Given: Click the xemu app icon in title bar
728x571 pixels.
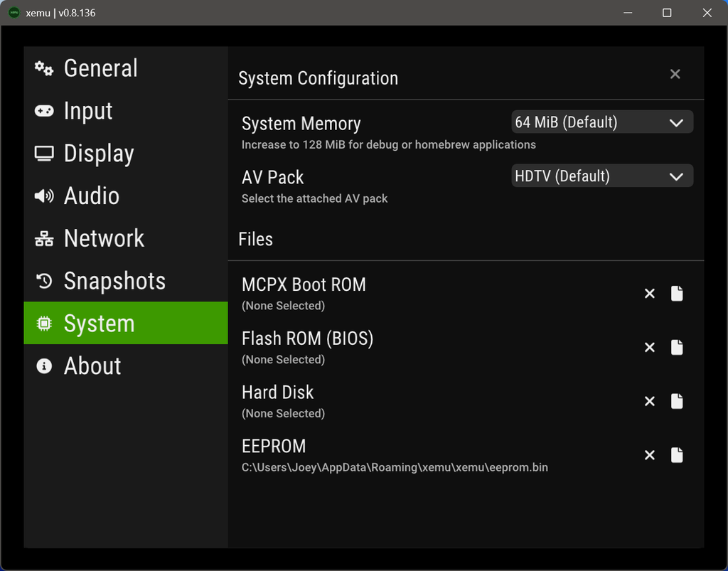Looking at the screenshot, I should pyautogui.click(x=14, y=13).
